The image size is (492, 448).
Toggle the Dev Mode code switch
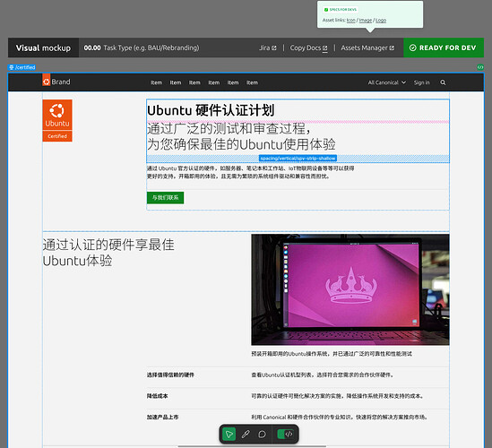pyautogui.click(x=286, y=435)
